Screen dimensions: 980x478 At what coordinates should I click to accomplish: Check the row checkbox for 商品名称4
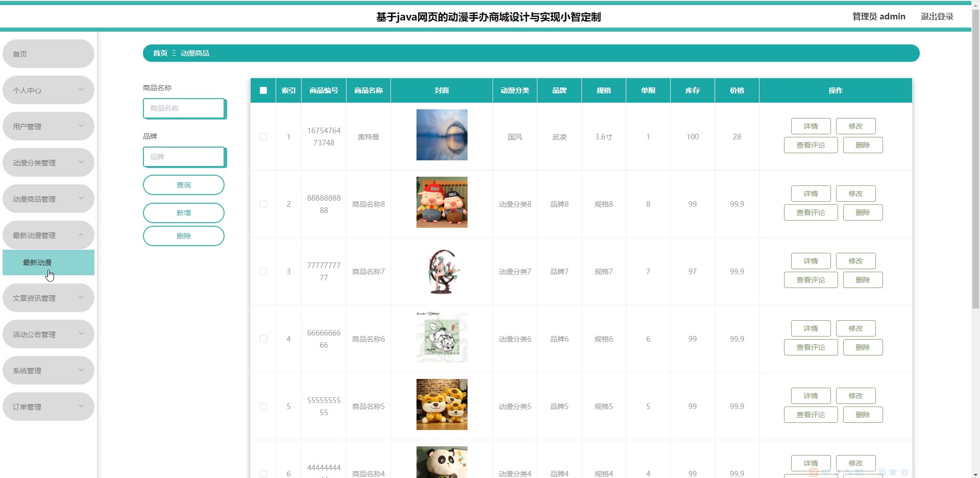(x=263, y=474)
